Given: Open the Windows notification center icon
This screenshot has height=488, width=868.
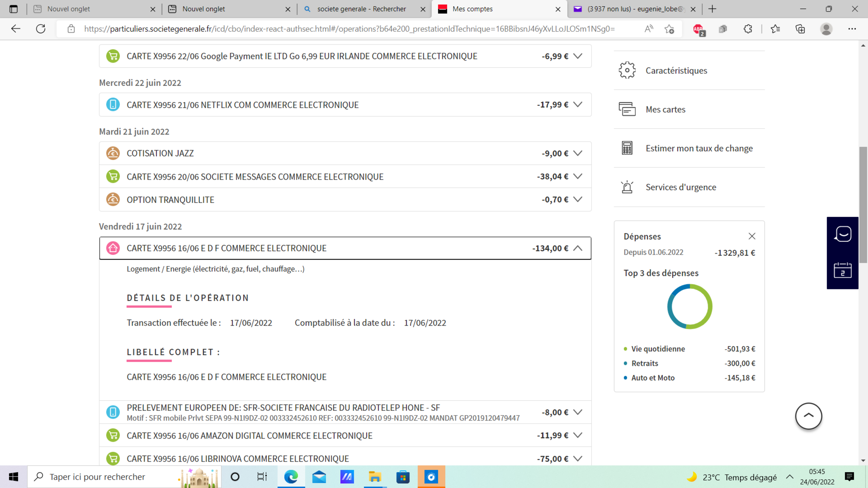Looking at the screenshot, I should tap(849, 477).
